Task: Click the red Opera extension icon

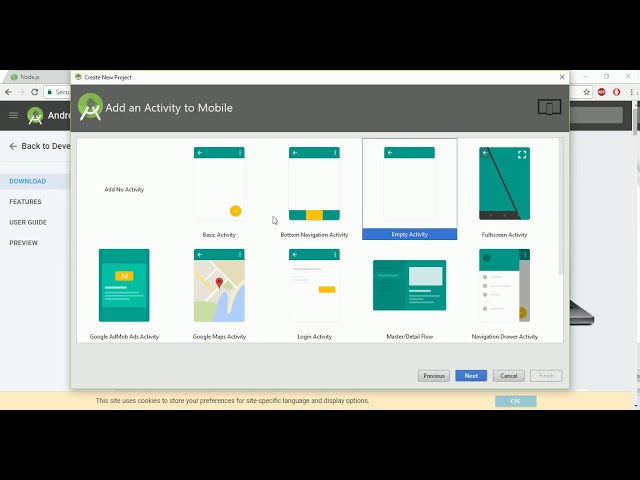Action: pos(616,92)
